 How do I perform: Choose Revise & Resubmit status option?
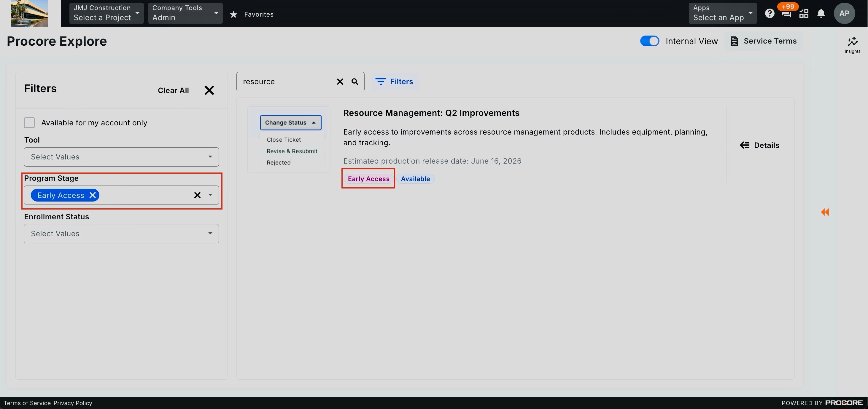pyautogui.click(x=292, y=151)
